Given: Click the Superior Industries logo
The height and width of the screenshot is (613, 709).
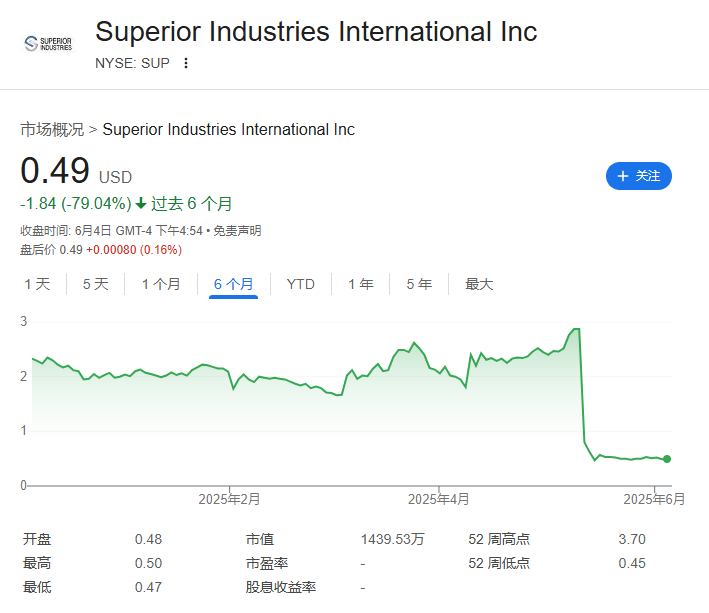Looking at the screenshot, I should point(48,44).
